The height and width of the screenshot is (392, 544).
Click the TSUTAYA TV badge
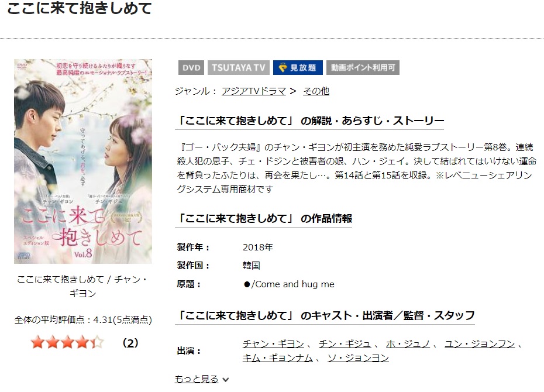point(238,68)
